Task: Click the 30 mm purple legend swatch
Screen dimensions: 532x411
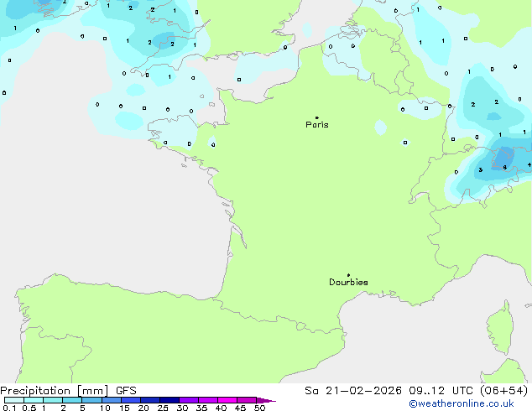Action: point(188,400)
